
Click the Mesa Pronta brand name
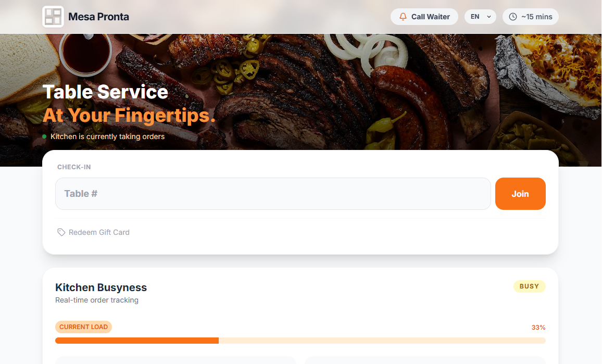pyautogui.click(x=98, y=17)
